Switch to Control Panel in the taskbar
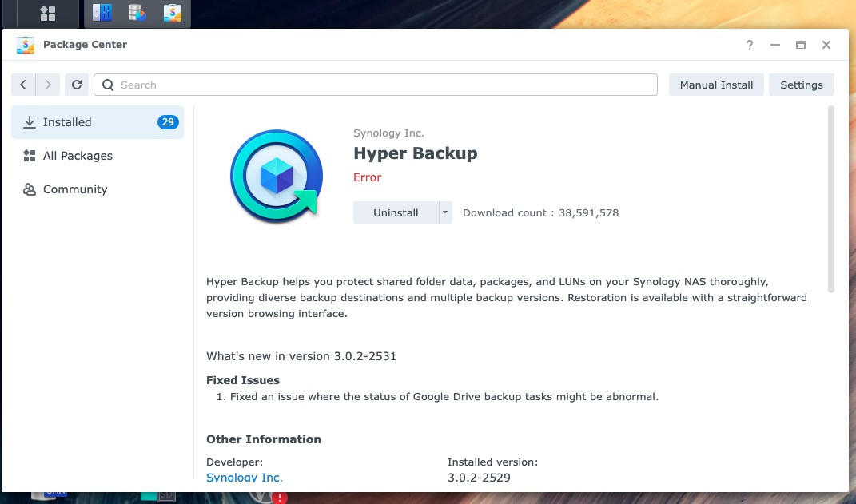Viewport: 856px width, 504px height. pyautogui.click(x=102, y=14)
